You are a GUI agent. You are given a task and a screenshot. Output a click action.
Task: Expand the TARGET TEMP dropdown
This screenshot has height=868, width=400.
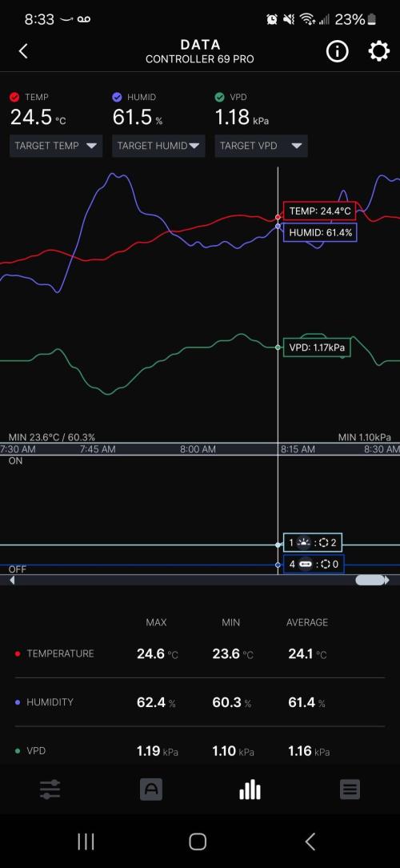[x=56, y=147]
